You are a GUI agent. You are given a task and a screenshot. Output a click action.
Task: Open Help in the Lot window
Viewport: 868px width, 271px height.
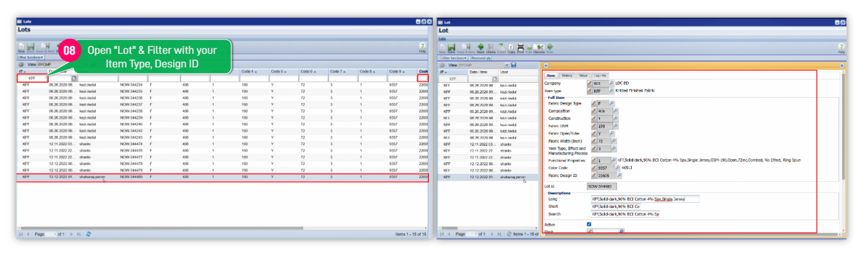point(841,48)
